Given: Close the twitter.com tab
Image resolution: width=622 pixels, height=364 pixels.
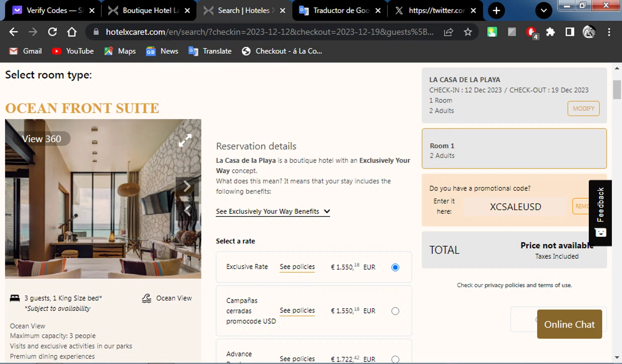Looking at the screenshot, I should pos(473,10).
